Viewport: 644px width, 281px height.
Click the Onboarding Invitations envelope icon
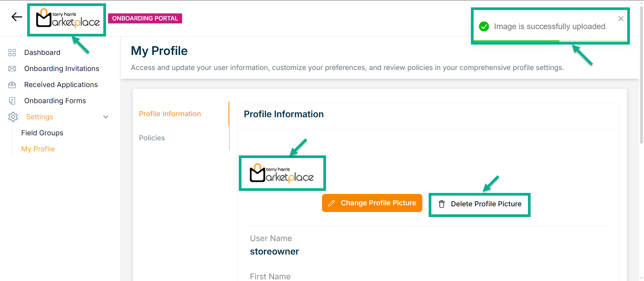point(12,69)
